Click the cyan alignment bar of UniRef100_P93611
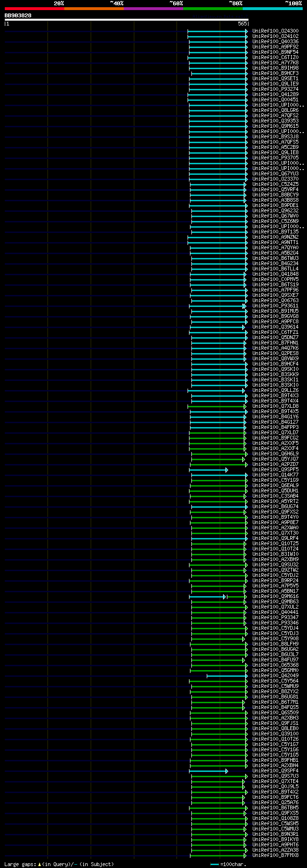 coord(217,306)
